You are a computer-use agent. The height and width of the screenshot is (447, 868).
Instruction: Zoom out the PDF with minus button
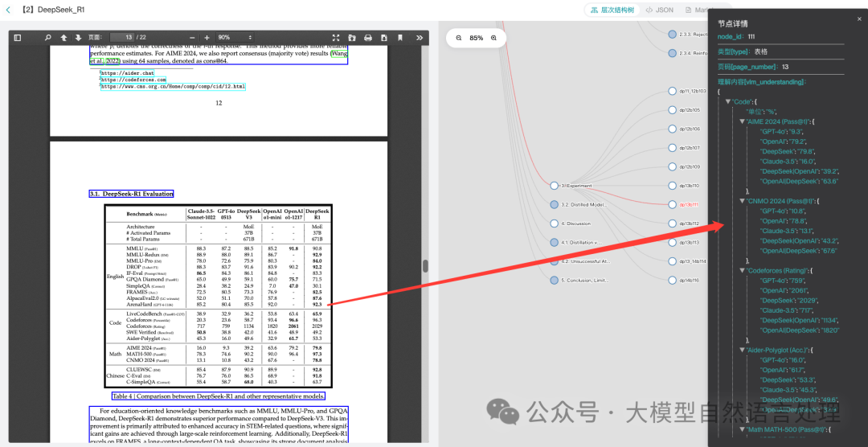192,38
